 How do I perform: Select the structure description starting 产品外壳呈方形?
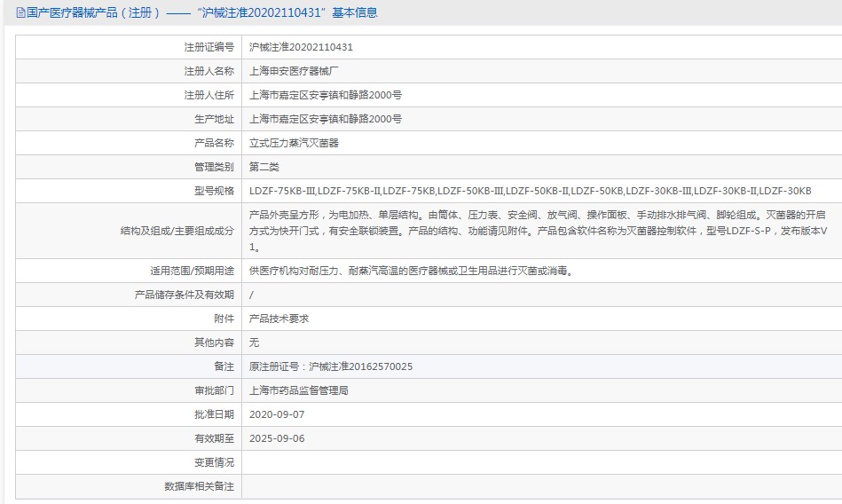pyautogui.click(x=538, y=231)
